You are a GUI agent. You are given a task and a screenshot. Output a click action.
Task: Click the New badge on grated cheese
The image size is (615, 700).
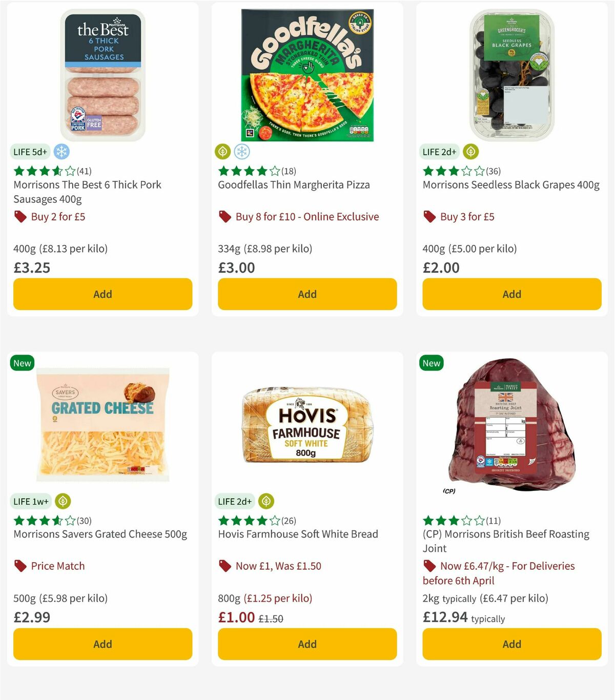pyautogui.click(x=22, y=363)
